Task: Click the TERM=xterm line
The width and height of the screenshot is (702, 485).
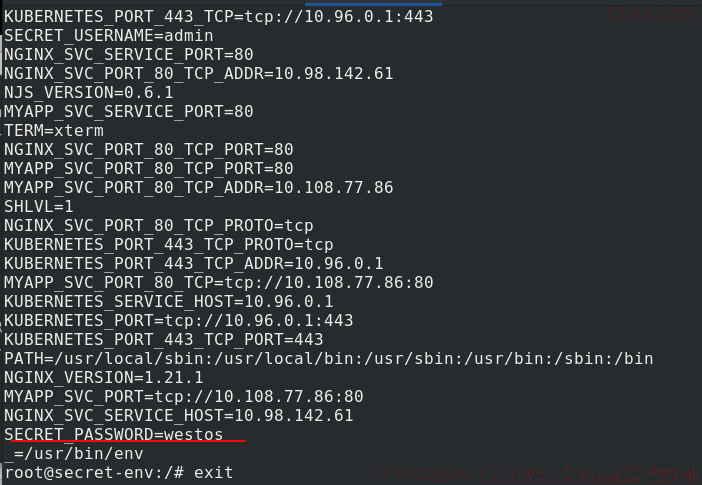Action: coord(54,130)
